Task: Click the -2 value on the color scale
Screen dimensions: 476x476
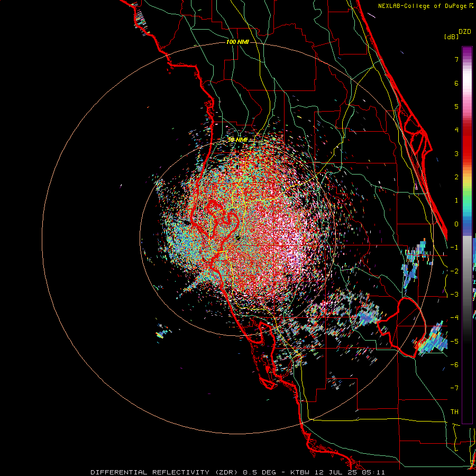Action: coord(454,271)
